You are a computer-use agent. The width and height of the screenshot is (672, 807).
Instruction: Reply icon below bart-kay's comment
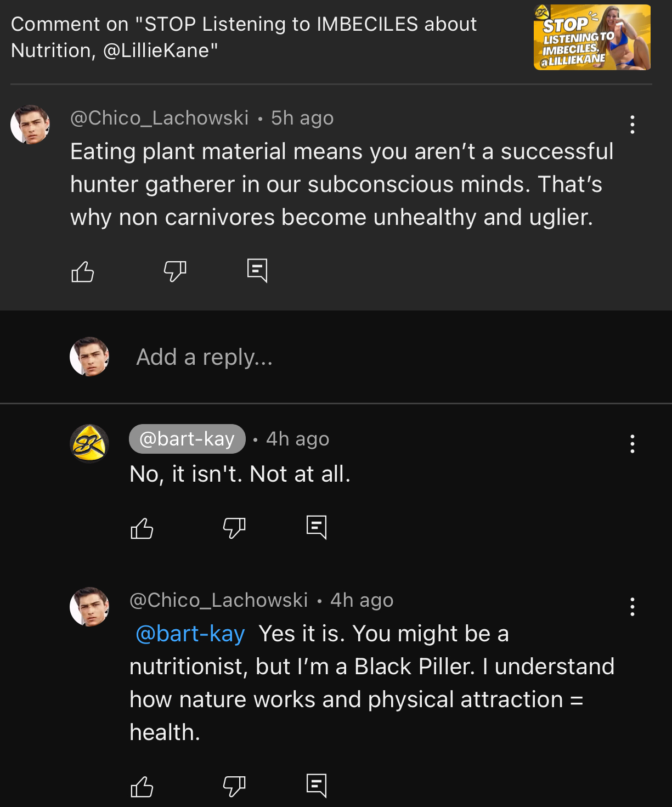(x=317, y=527)
